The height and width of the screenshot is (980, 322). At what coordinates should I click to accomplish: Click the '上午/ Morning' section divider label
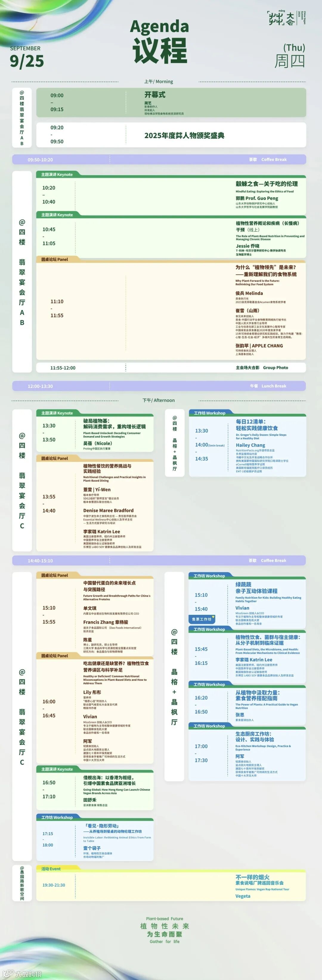click(158, 81)
